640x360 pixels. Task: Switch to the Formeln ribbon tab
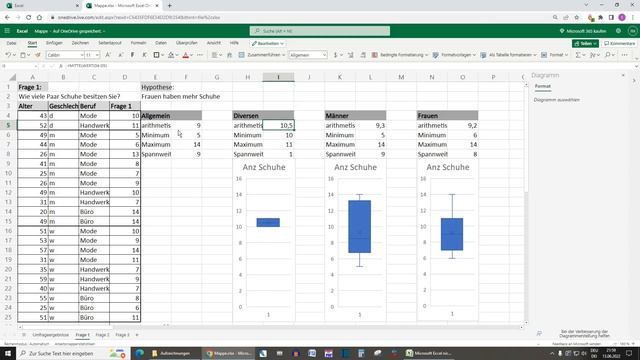coord(138,43)
